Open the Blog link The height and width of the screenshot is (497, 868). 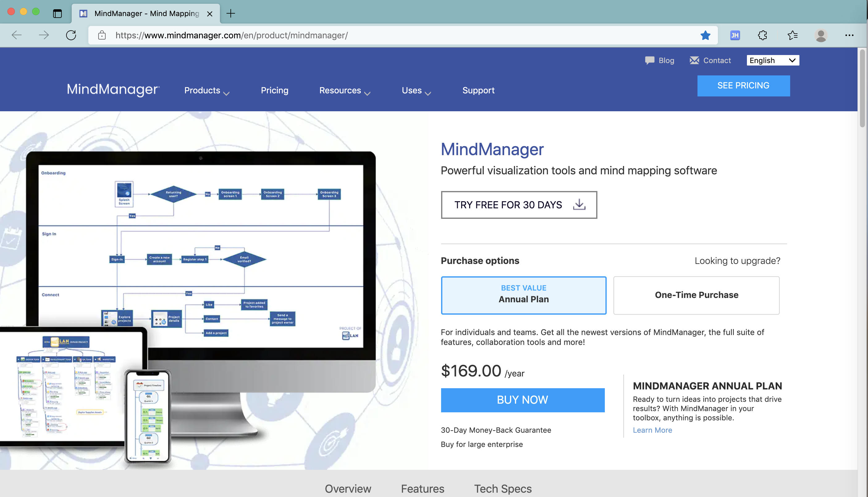(x=666, y=60)
